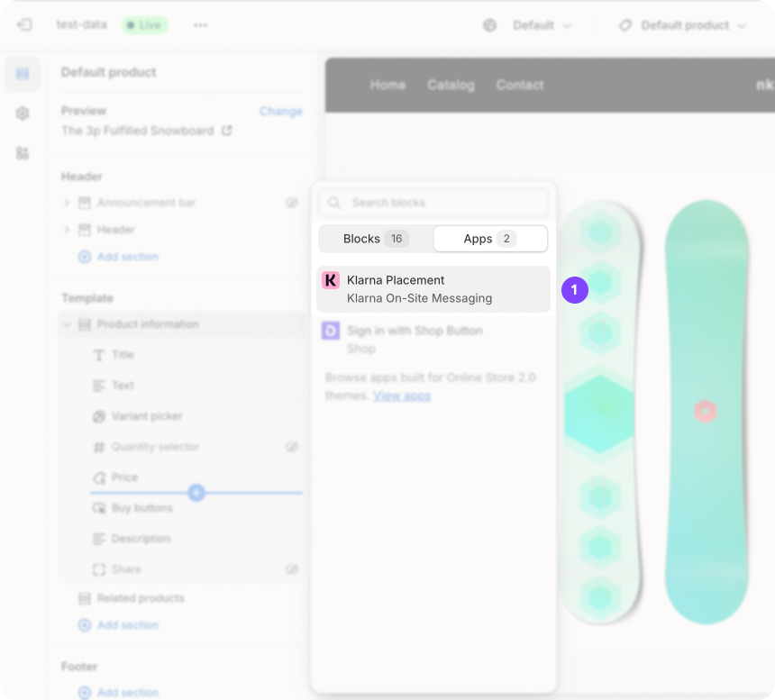Click the exit editor icon

click(x=24, y=24)
